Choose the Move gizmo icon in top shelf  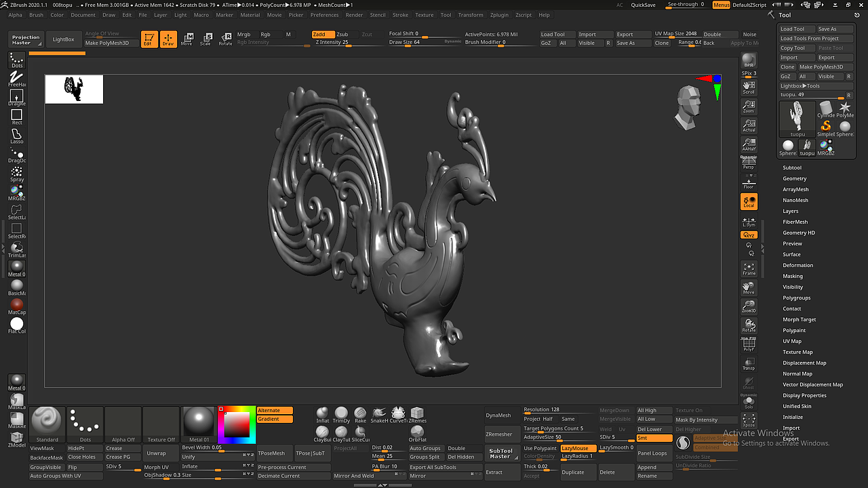click(186, 39)
